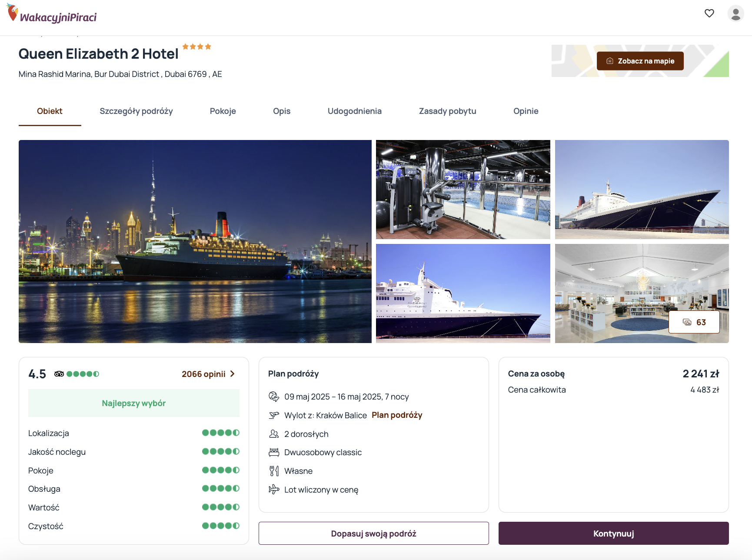Click the 09 maj 2025 date range
This screenshot has height=560, width=752.
tap(346, 397)
